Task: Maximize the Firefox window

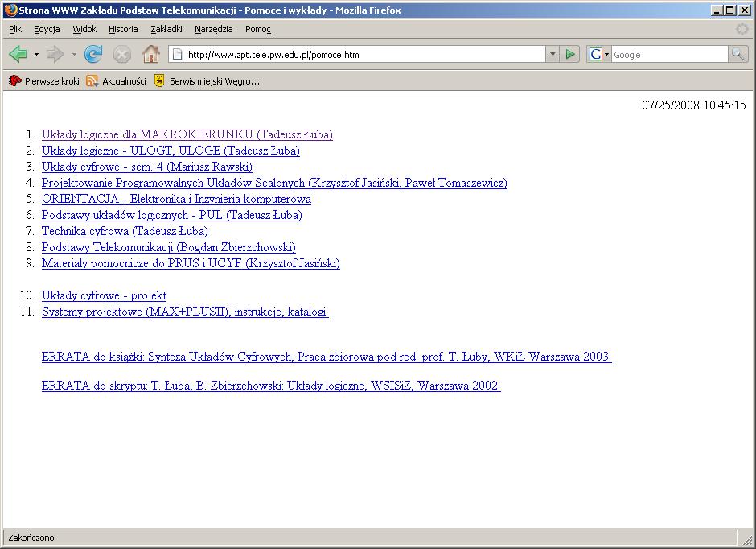Action: [x=729, y=10]
